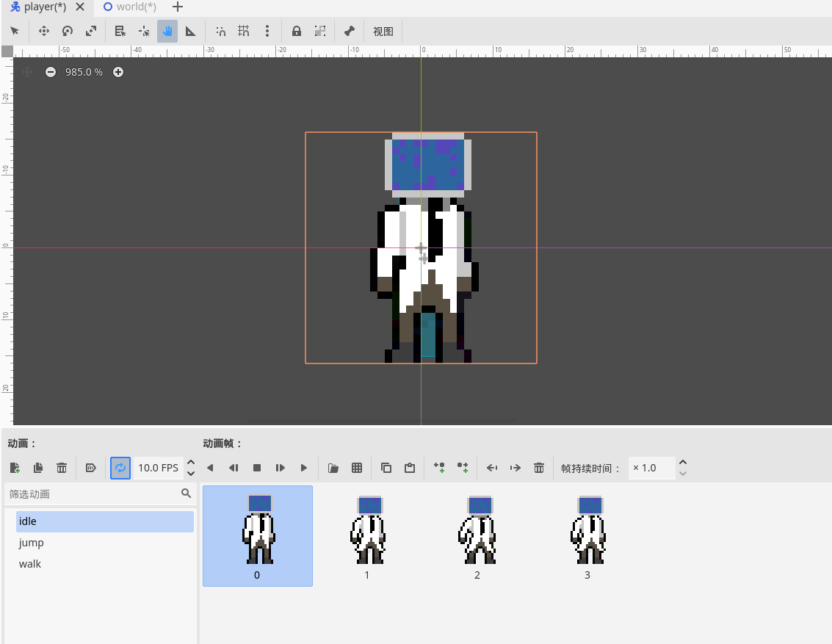Image resolution: width=832 pixels, height=644 pixels.
Task: Increase frame duration with up arrow
Action: (x=683, y=463)
